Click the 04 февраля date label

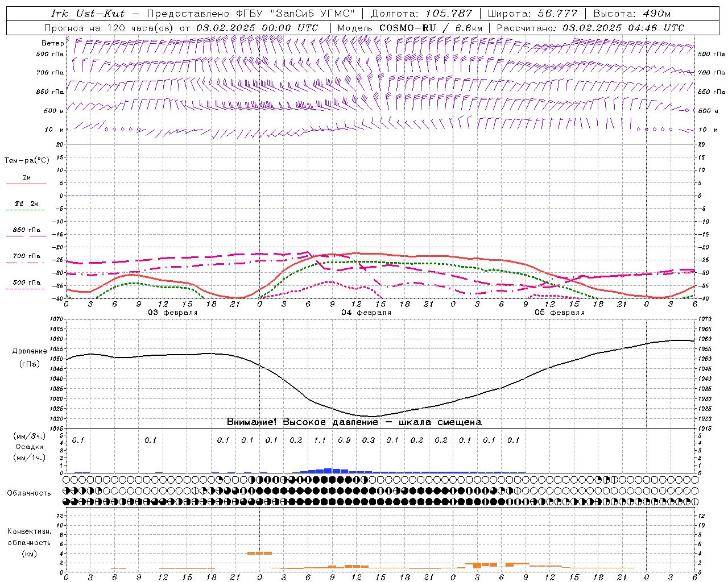tap(366, 313)
